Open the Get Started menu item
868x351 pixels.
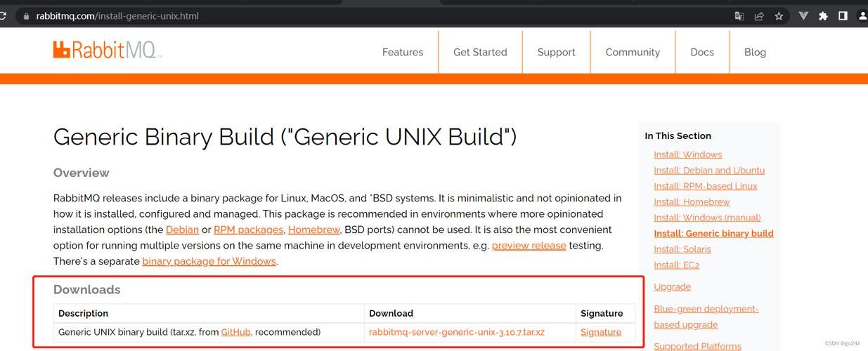[480, 52]
